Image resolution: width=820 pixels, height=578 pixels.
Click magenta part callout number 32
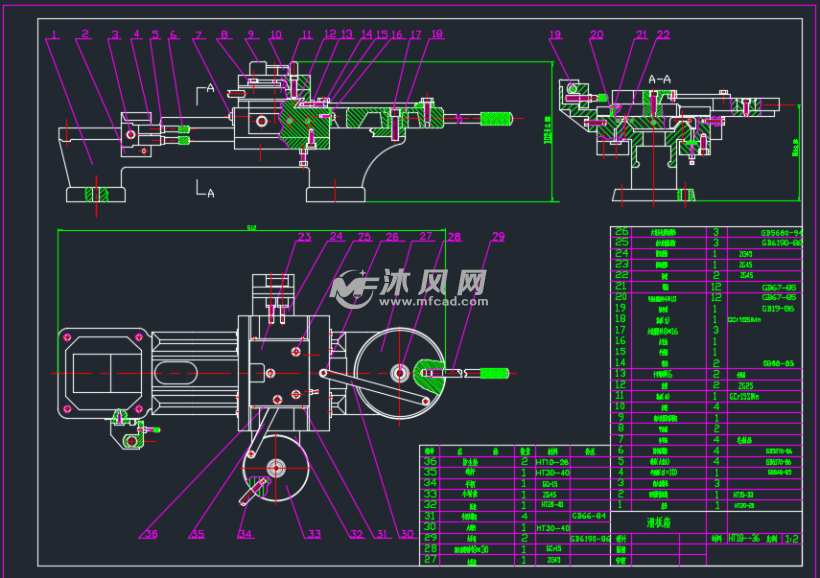click(356, 534)
